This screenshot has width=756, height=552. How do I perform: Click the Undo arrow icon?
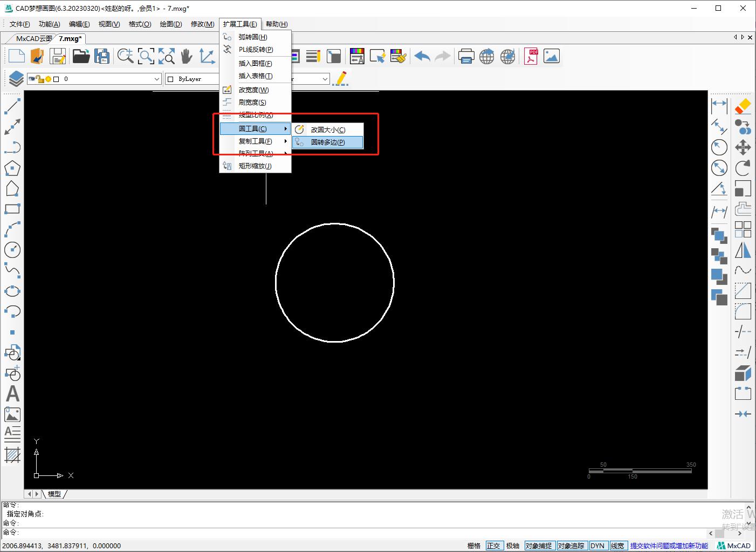[422, 56]
